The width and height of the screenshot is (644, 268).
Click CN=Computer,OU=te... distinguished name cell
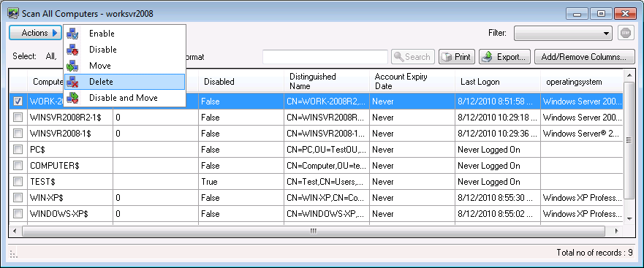(327, 166)
